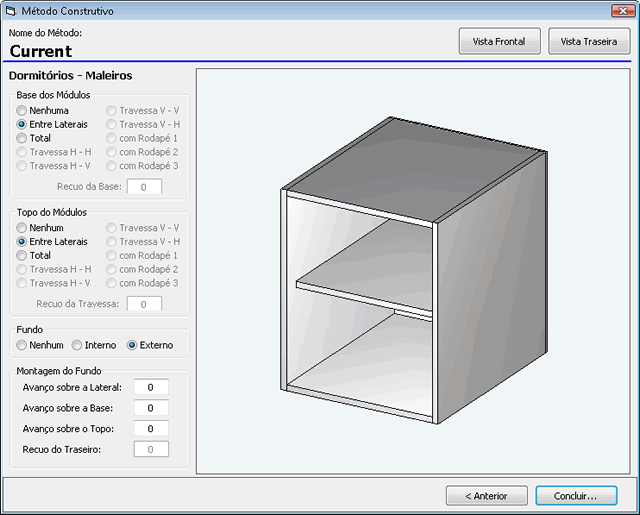Click the Recuo da Base field

tap(144, 186)
